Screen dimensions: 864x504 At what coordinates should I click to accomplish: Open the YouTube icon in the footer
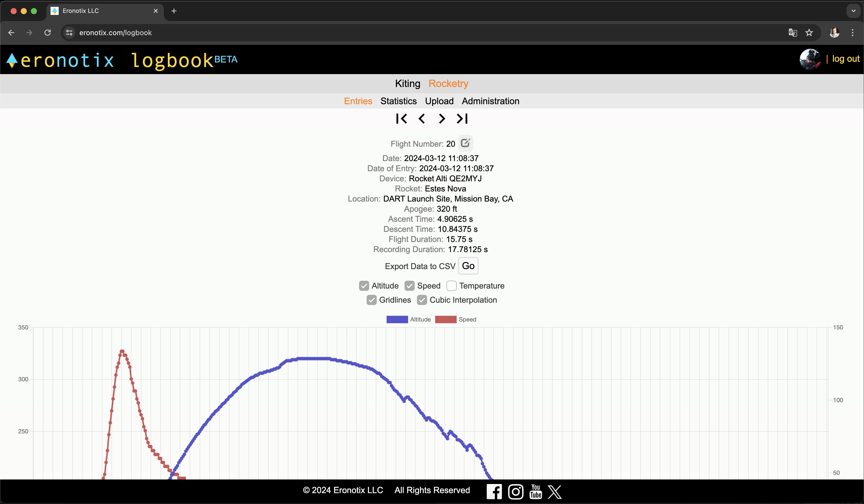coord(536,491)
